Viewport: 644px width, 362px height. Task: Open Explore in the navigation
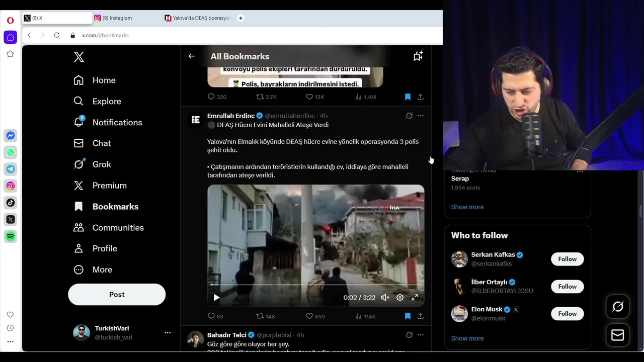tap(97, 102)
